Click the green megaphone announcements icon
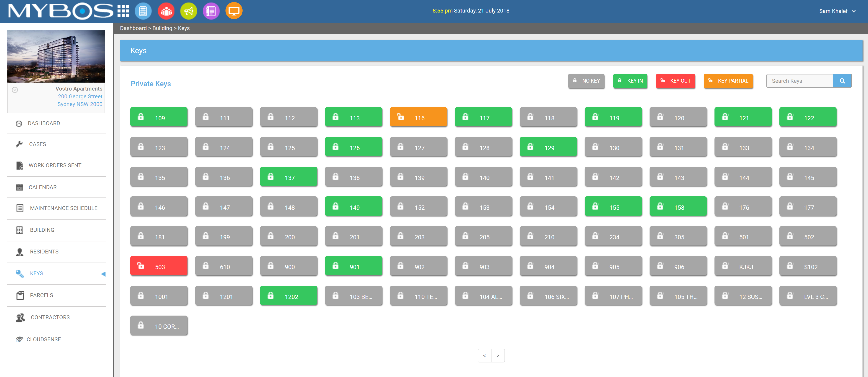Viewport: 868px width, 377px height. [189, 11]
